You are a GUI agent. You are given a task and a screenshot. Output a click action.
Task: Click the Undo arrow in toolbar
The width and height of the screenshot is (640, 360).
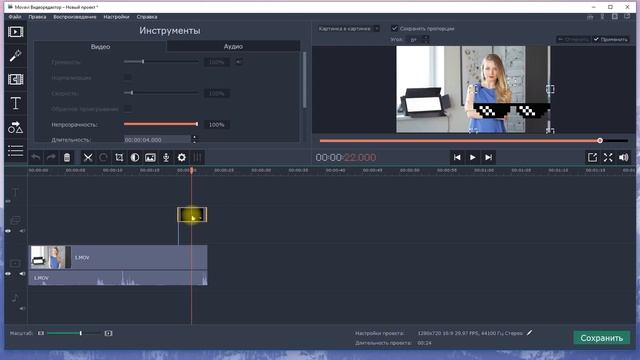tap(36, 158)
